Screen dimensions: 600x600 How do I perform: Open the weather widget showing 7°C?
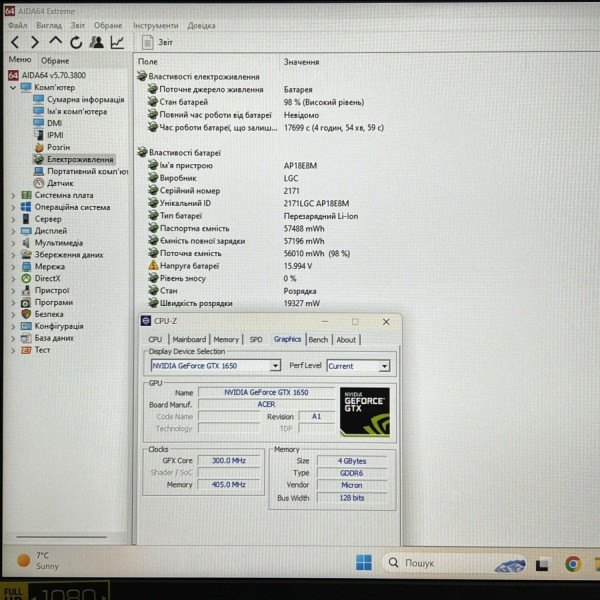point(38,561)
